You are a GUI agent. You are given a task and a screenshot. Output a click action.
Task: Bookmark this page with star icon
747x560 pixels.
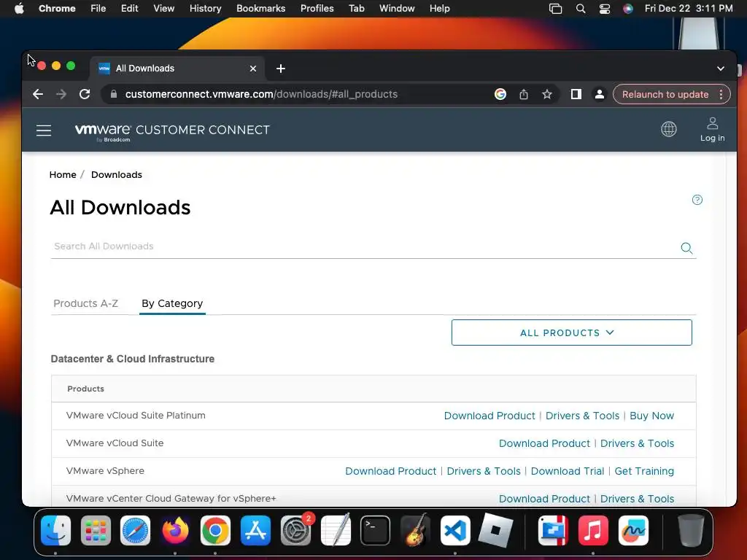546,94
